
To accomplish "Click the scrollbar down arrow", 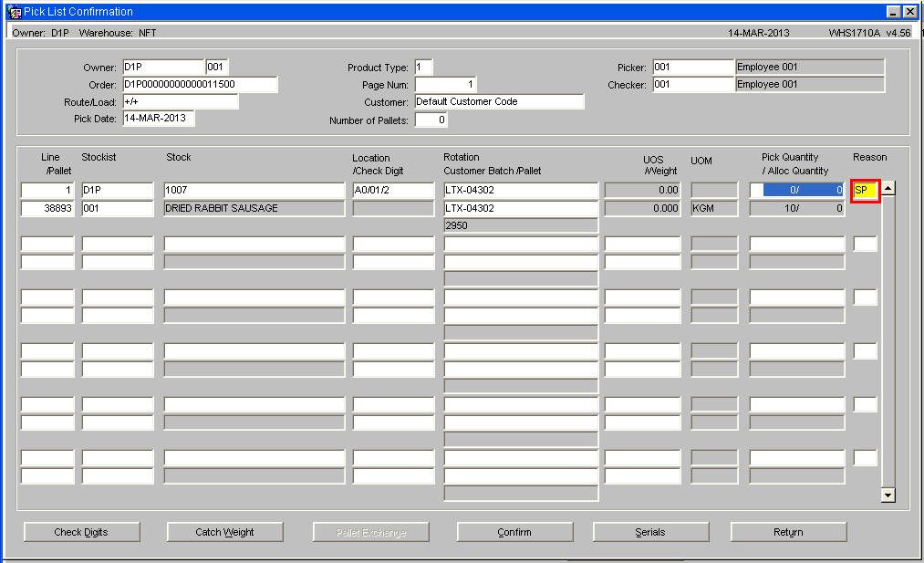I will 888,495.
